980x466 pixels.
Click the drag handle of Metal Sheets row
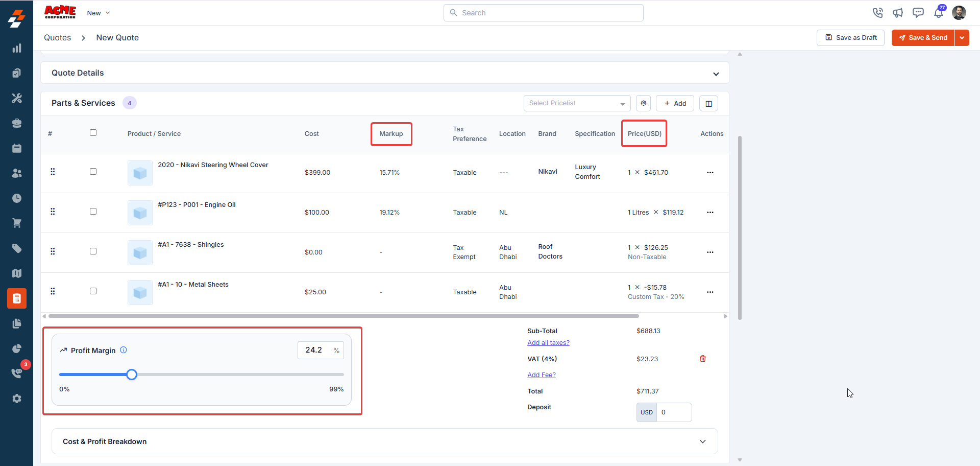53,291
